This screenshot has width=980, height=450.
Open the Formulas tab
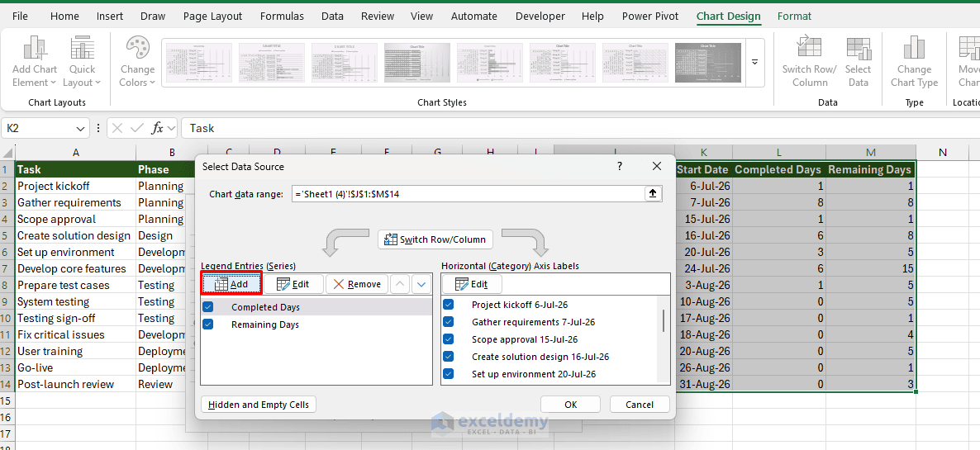(x=282, y=17)
